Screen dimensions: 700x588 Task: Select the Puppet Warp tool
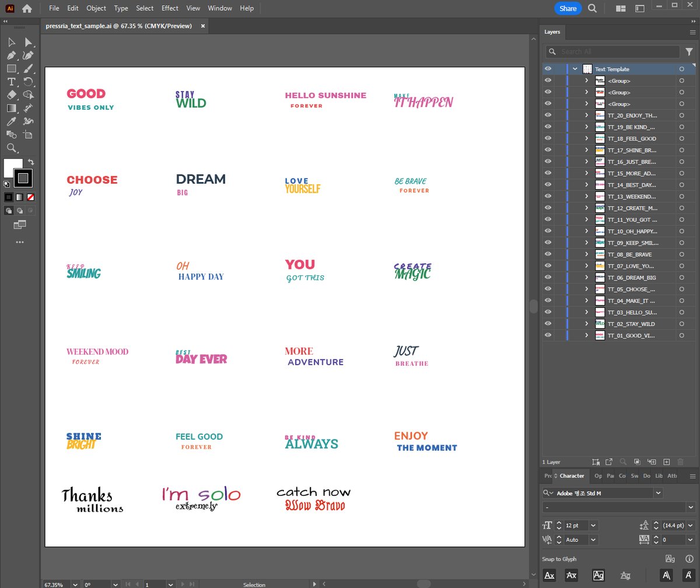point(28,121)
